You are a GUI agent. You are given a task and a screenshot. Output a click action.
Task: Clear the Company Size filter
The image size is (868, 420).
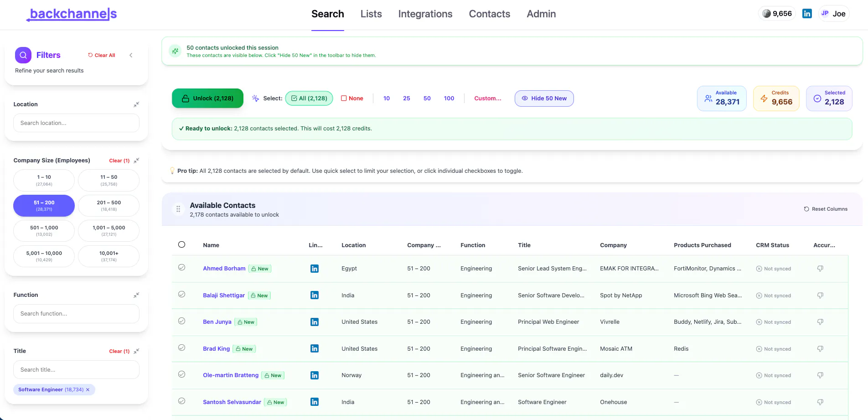click(119, 161)
